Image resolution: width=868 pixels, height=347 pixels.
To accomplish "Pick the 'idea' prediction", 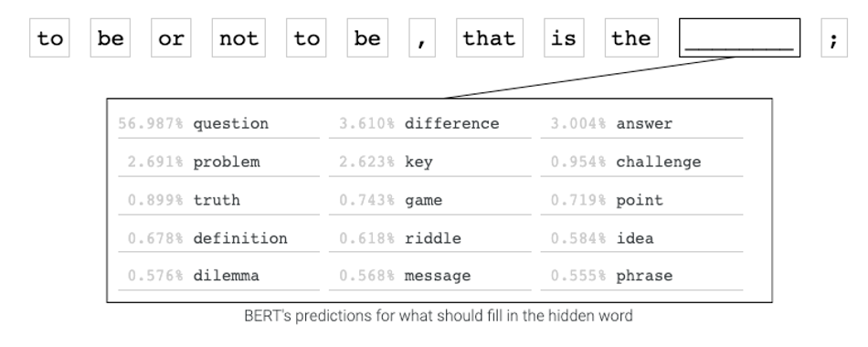I will [x=641, y=238].
